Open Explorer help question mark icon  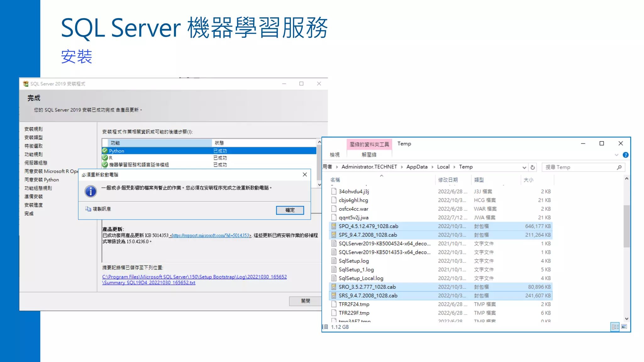(625, 155)
